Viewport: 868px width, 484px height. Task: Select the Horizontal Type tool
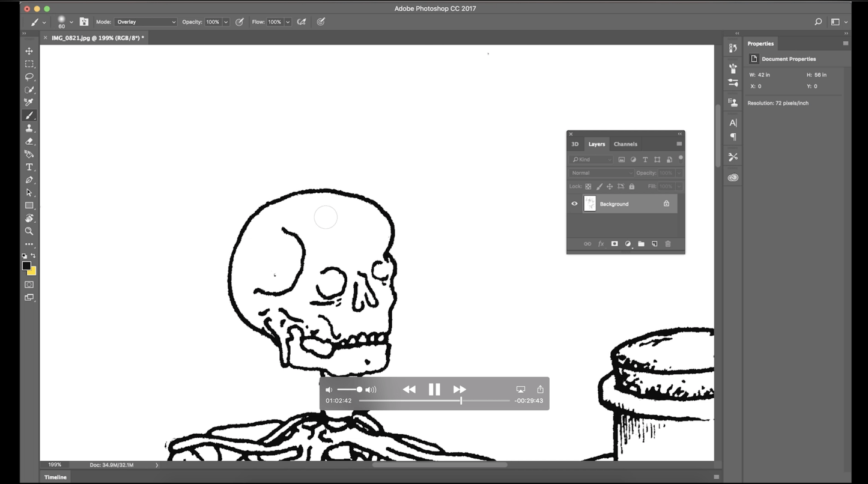click(29, 167)
